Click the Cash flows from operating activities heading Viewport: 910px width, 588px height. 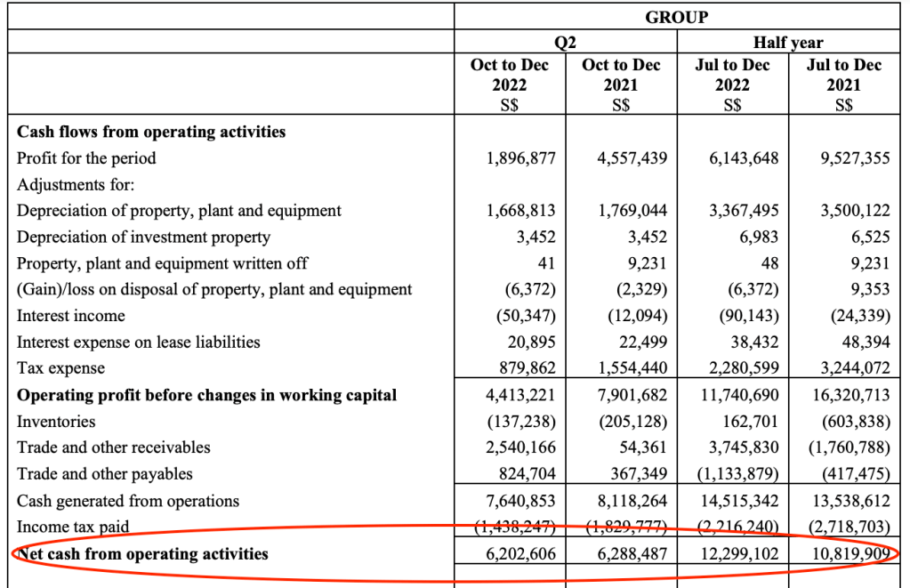pos(151,132)
